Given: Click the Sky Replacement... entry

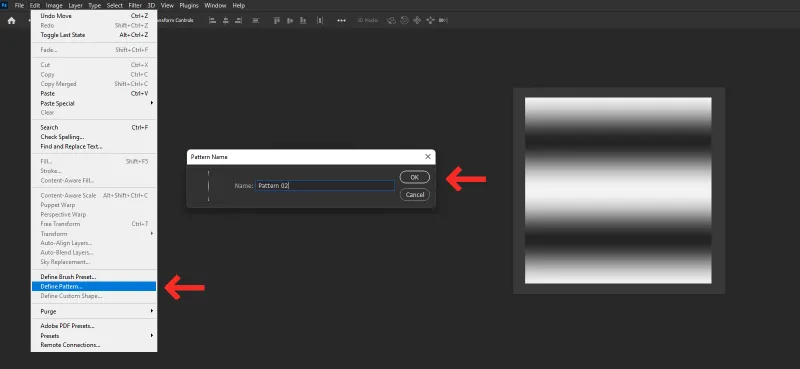Looking at the screenshot, I should (94, 262).
